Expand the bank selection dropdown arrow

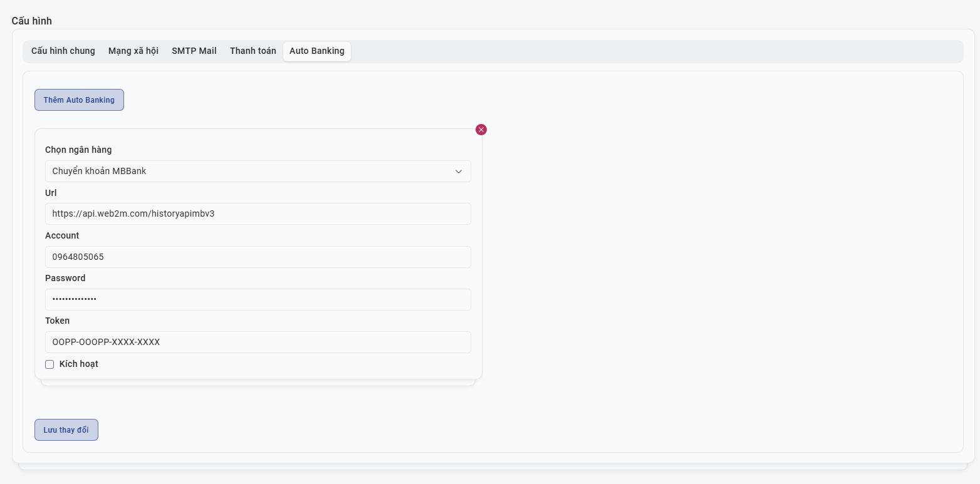click(x=458, y=172)
